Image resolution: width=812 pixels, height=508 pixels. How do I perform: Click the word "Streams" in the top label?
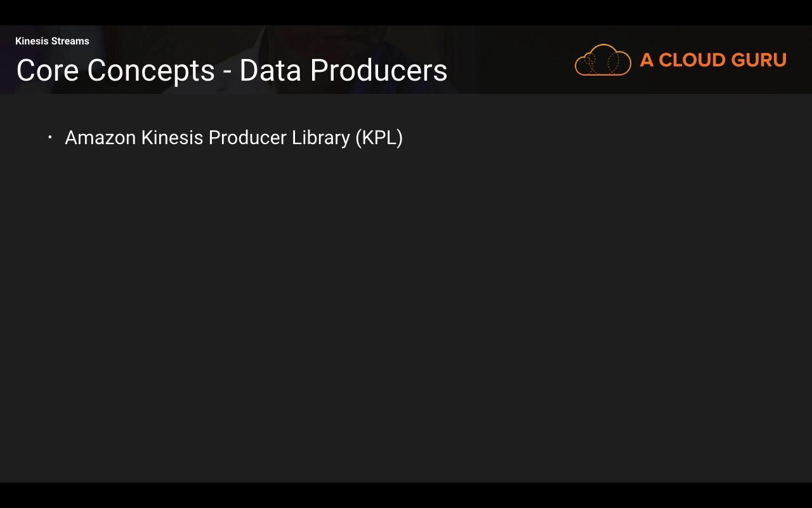(x=70, y=41)
